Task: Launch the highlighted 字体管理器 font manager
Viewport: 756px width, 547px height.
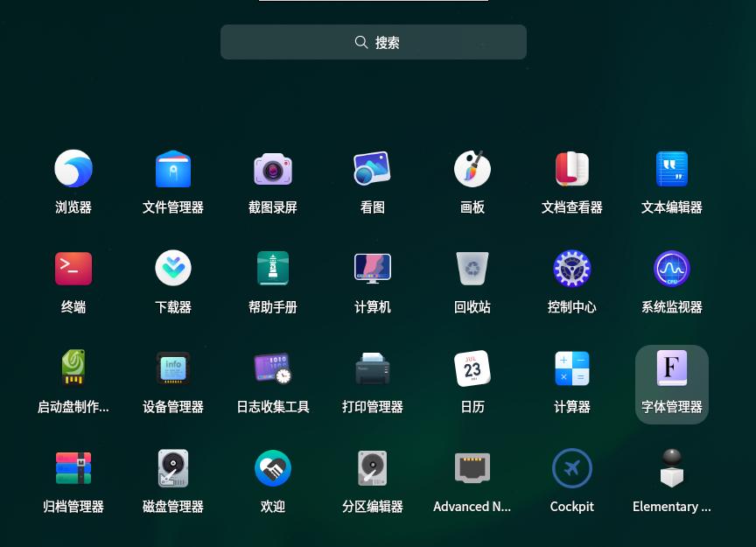Action: (x=672, y=368)
